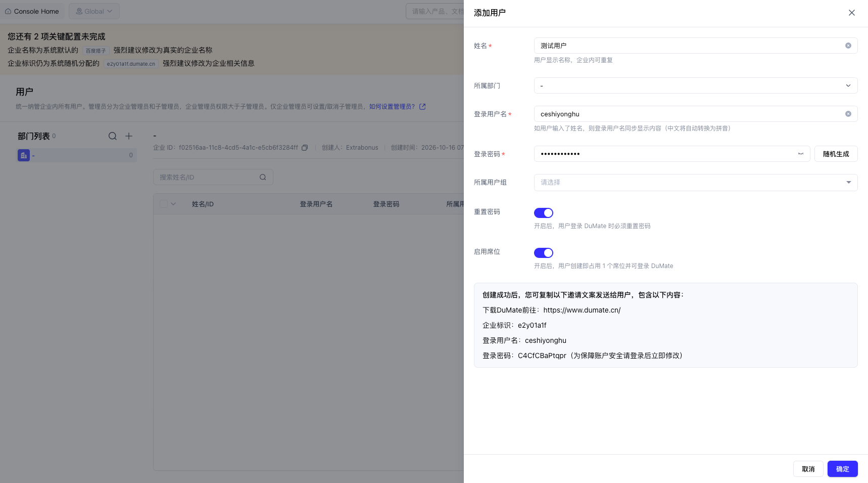Click the Console Home icon
This screenshot has width=868, height=483.
(8, 11)
